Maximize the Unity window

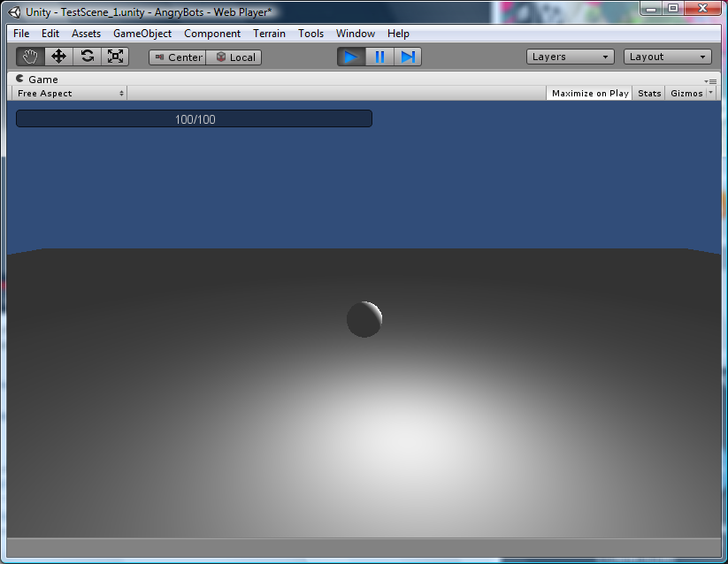coord(673,8)
